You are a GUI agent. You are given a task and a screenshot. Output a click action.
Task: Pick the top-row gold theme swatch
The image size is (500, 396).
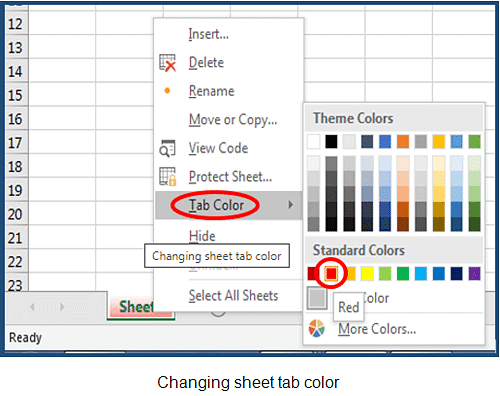[439, 142]
